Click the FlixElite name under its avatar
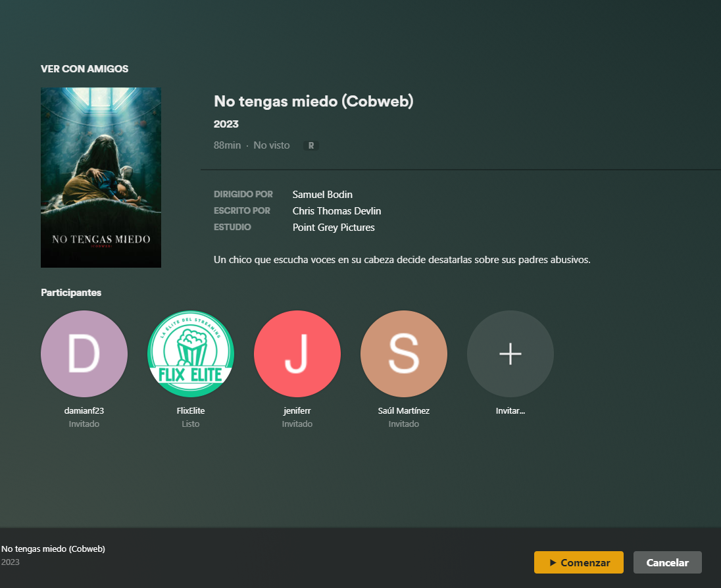 191,410
